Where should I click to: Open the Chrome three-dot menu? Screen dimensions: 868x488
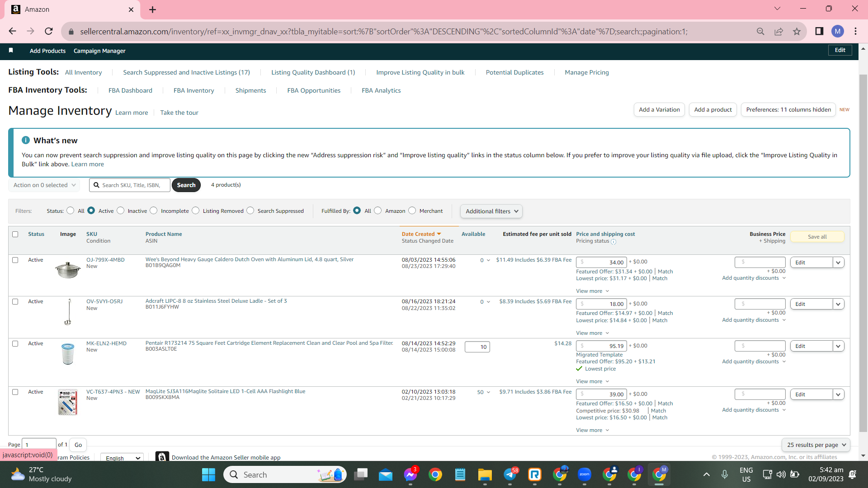[x=856, y=31]
